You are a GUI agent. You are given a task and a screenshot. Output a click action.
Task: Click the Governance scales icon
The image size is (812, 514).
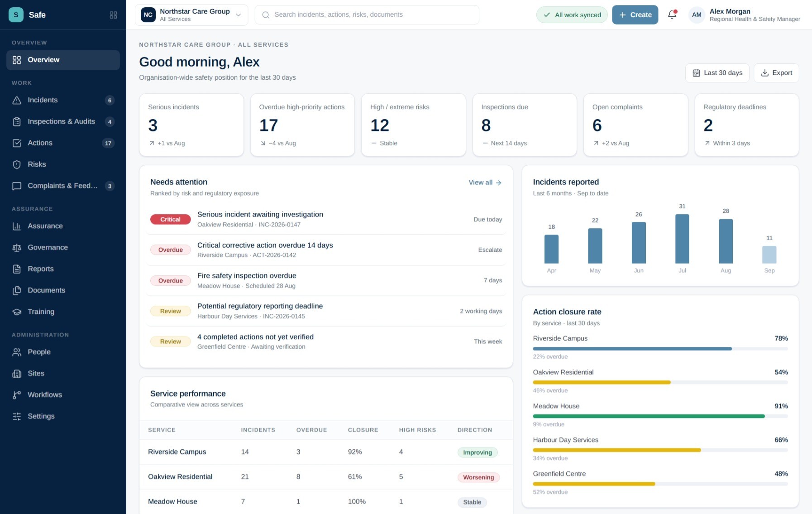coord(17,247)
